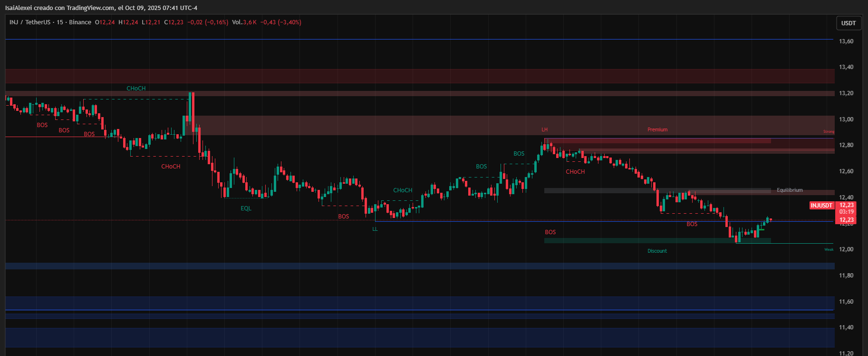The width and height of the screenshot is (868, 356).
Task: Click the Equilibrium zone label
Action: (790, 190)
